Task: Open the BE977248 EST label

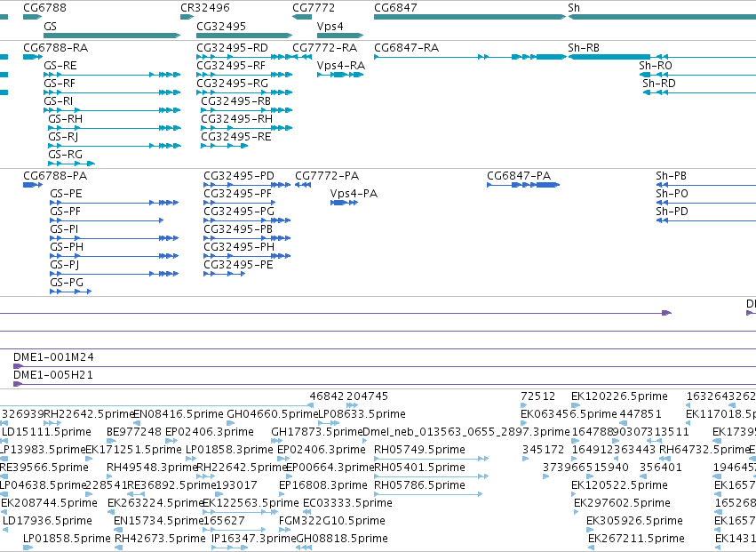Action: click(134, 432)
